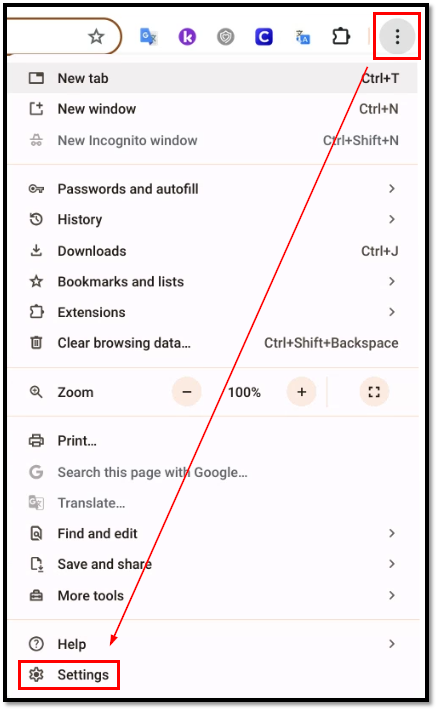
Task: Click the blue C extension icon
Action: coord(263,37)
